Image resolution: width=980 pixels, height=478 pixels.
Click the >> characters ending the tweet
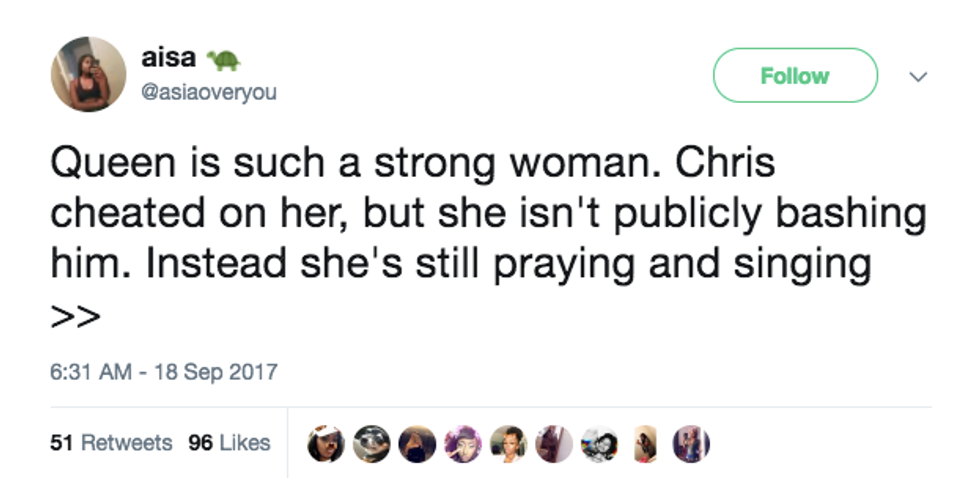76,316
